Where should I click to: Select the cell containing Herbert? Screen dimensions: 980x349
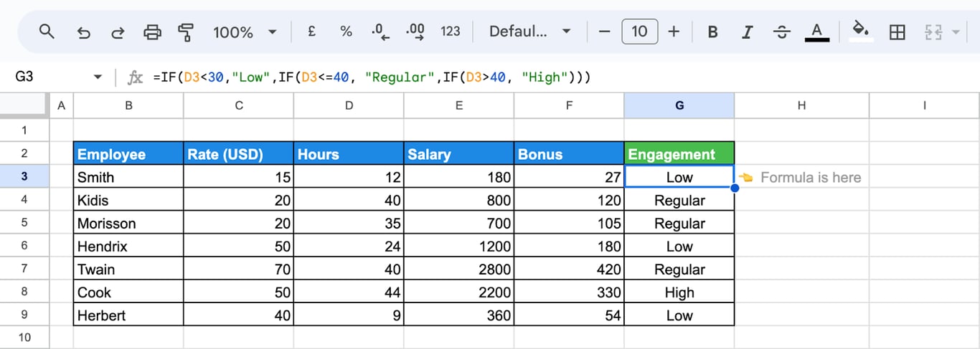(x=128, y=315)
